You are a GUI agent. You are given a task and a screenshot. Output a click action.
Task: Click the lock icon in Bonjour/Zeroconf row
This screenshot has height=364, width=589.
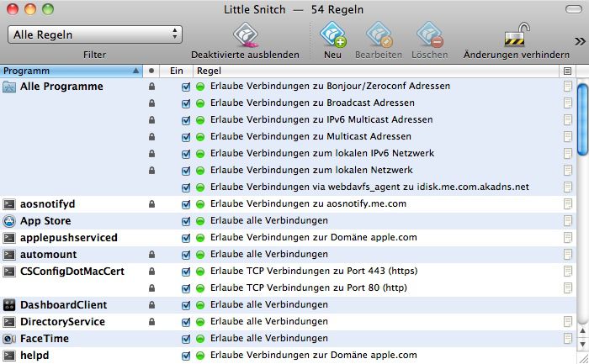(151, 87)
